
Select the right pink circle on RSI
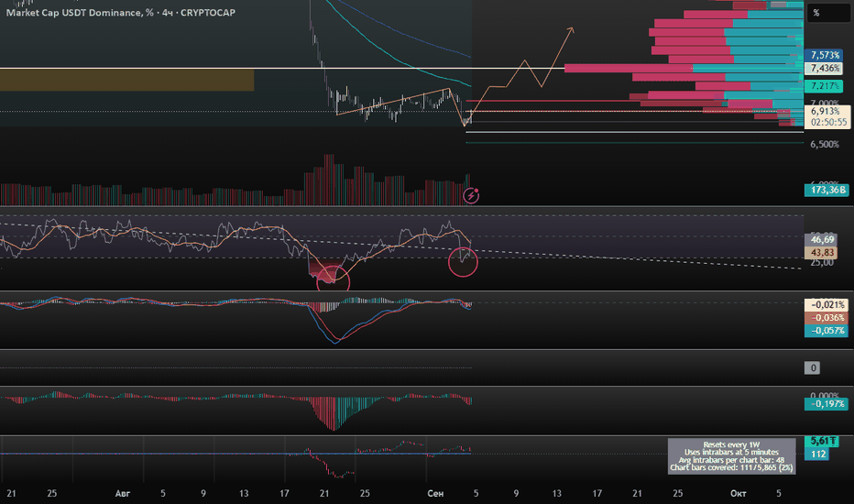pyautogui.click(x=463, y=261)
